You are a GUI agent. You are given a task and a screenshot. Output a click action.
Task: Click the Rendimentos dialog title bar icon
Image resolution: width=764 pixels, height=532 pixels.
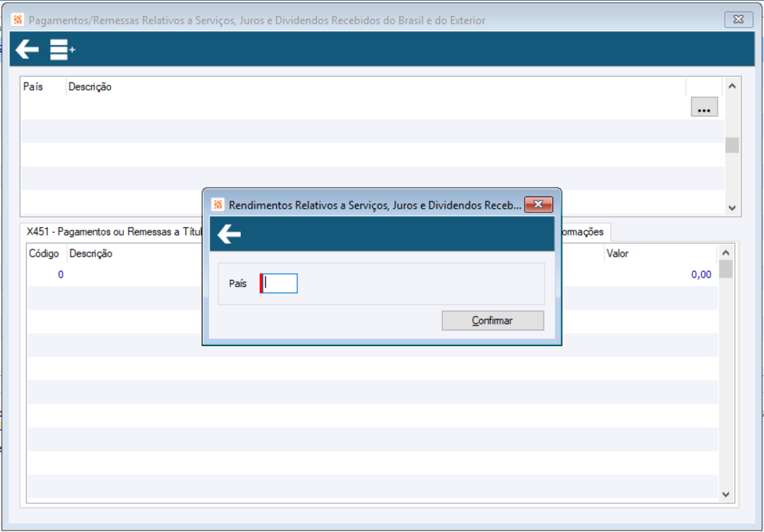click(x=217, y=204)
